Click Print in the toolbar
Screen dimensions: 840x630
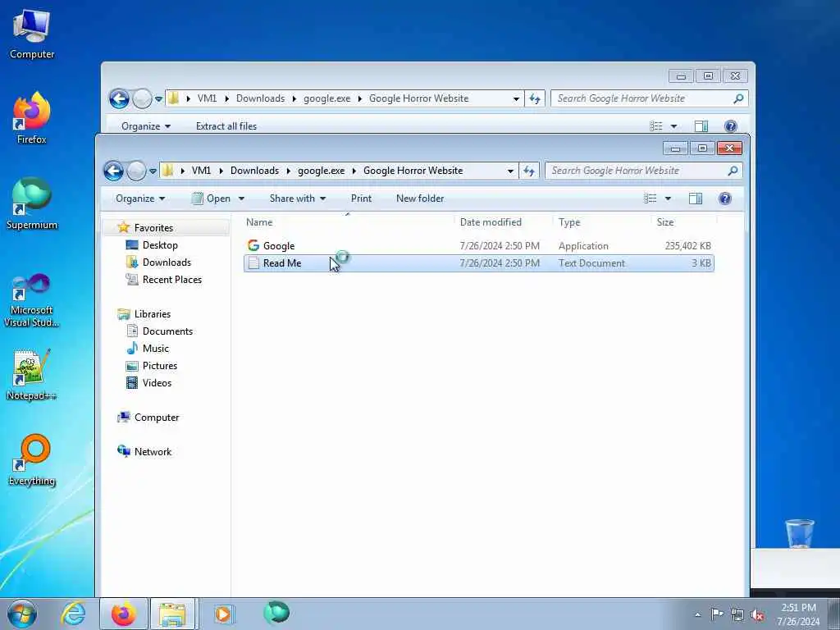coord(361,199)
